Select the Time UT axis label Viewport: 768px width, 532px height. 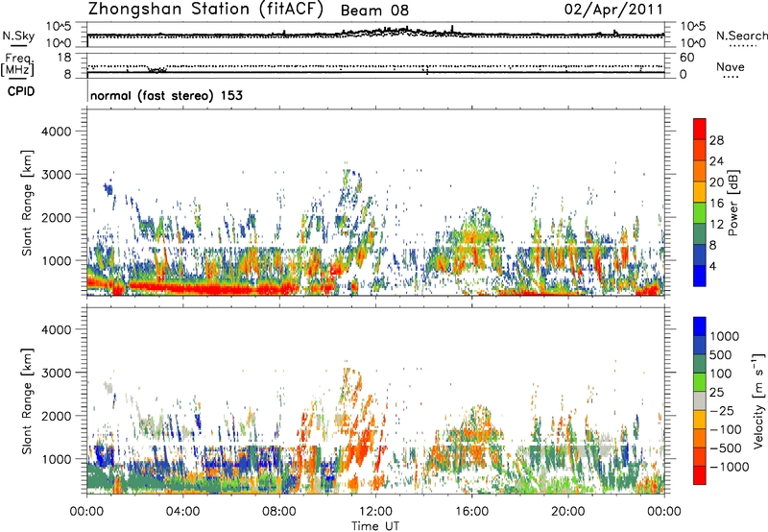[375, 526]
